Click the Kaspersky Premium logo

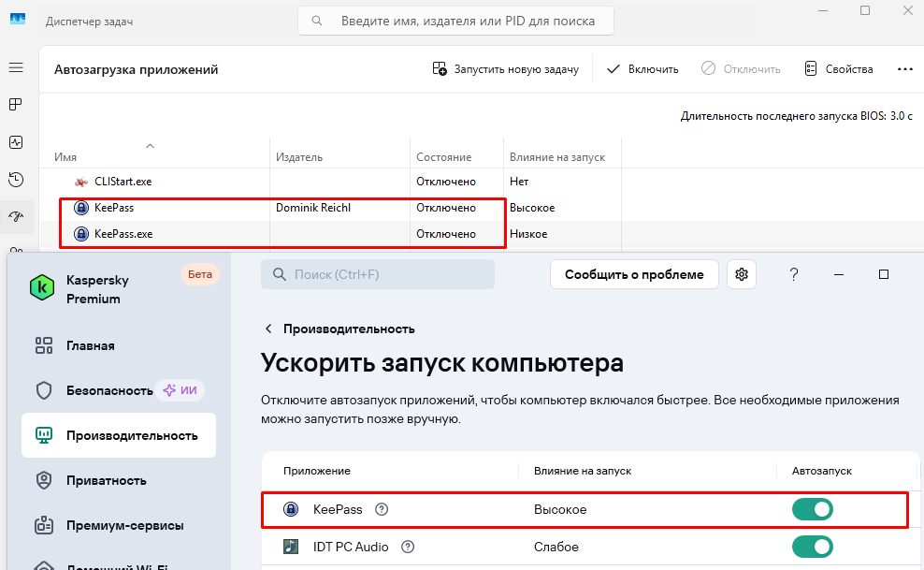(x=42, y=288)
